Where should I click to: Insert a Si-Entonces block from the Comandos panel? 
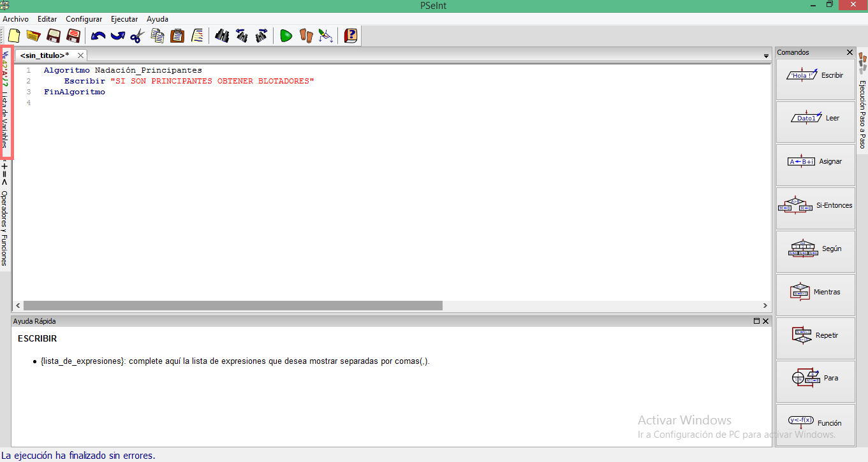815,205
